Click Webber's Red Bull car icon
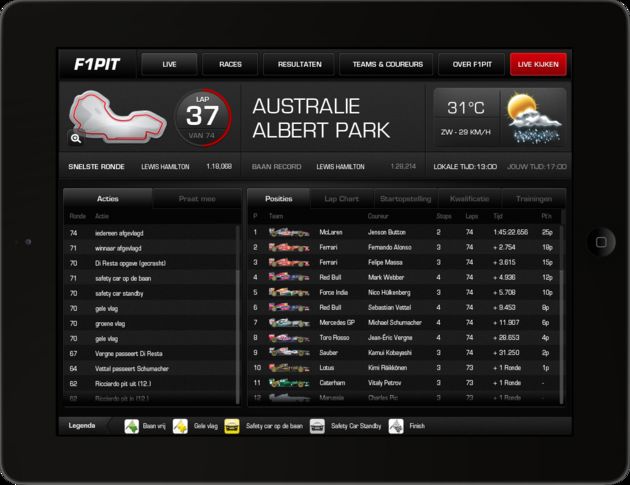 click(x=289, y=277)
